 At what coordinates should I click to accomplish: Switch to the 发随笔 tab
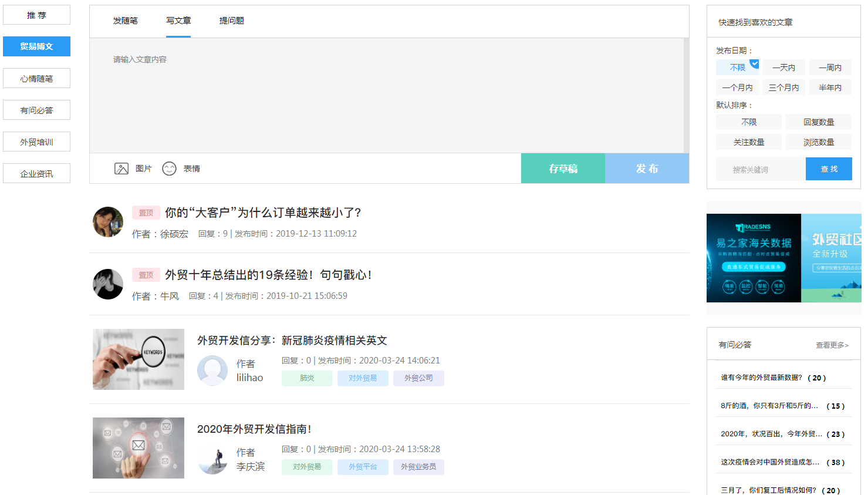point(126,21)
